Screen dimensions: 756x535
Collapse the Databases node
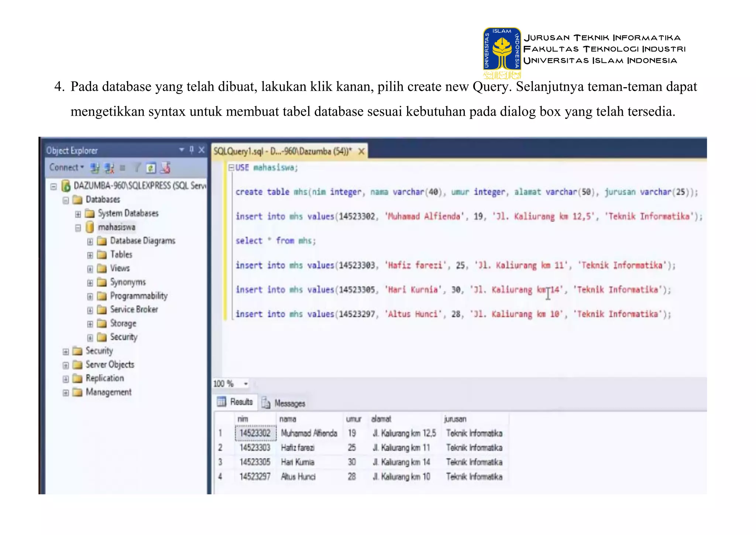pos(66,201)
